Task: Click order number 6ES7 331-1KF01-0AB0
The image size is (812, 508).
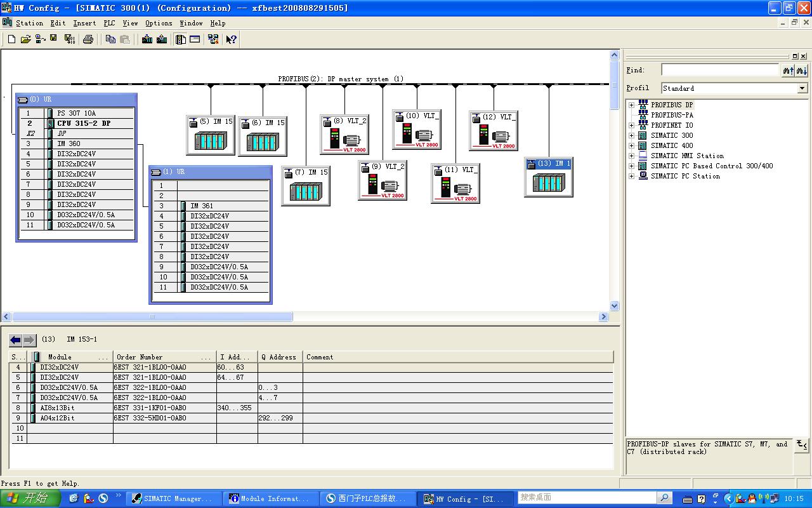Action: 150,408
